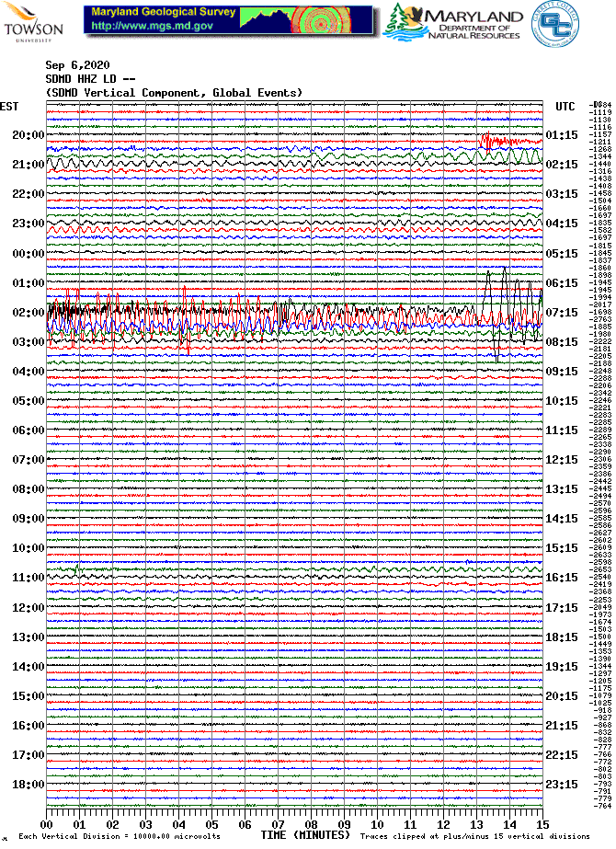Click the concentric rings graphic in the banner
The height and width of the screenshot is (849, 616).
[x=315, y=19]
